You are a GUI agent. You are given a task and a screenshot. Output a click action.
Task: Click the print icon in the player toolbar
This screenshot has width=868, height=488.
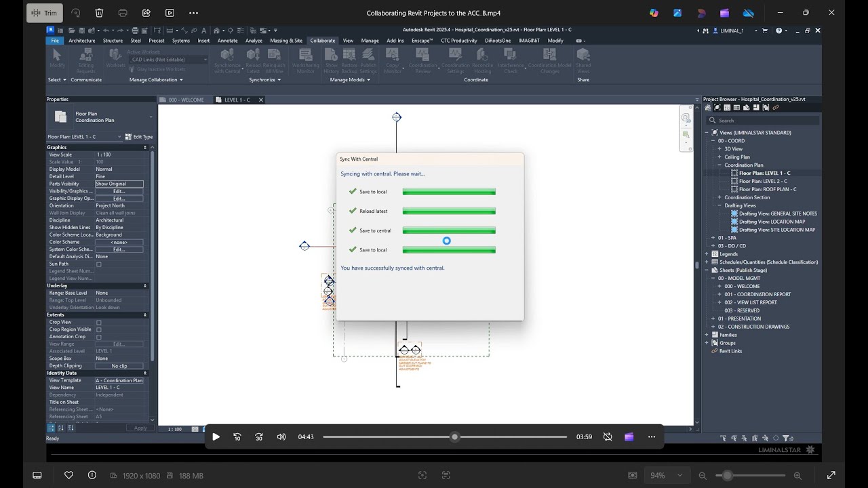click(x=123, y=13)
